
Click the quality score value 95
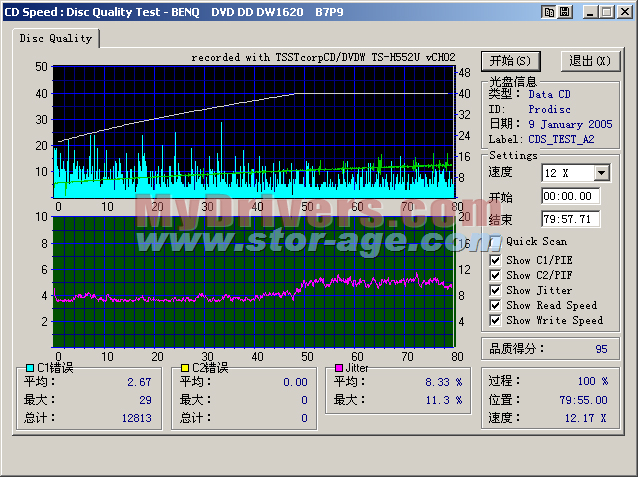(x=601, y=349)
